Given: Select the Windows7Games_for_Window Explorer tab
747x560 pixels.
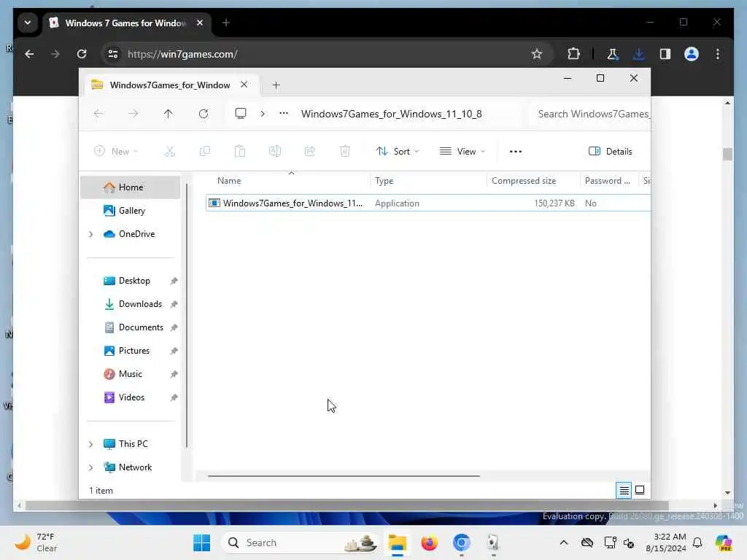Looking at the screenshot, I should coord(170,85).
